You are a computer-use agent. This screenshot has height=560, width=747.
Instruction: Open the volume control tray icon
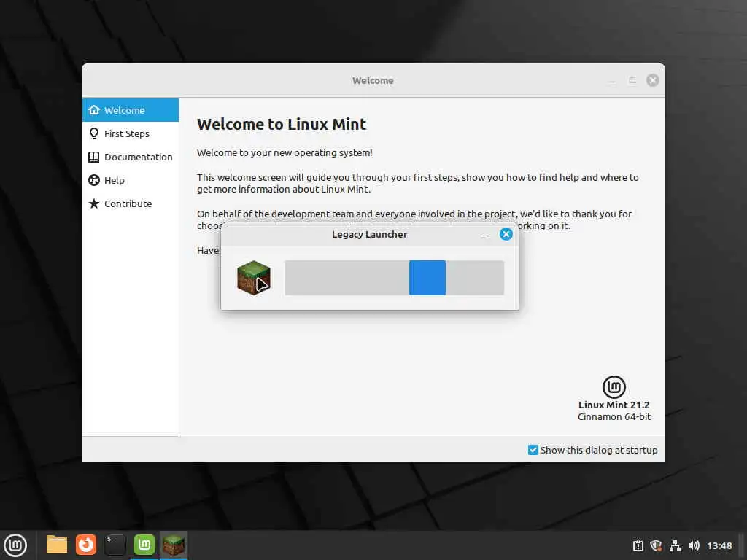[694, 545]
